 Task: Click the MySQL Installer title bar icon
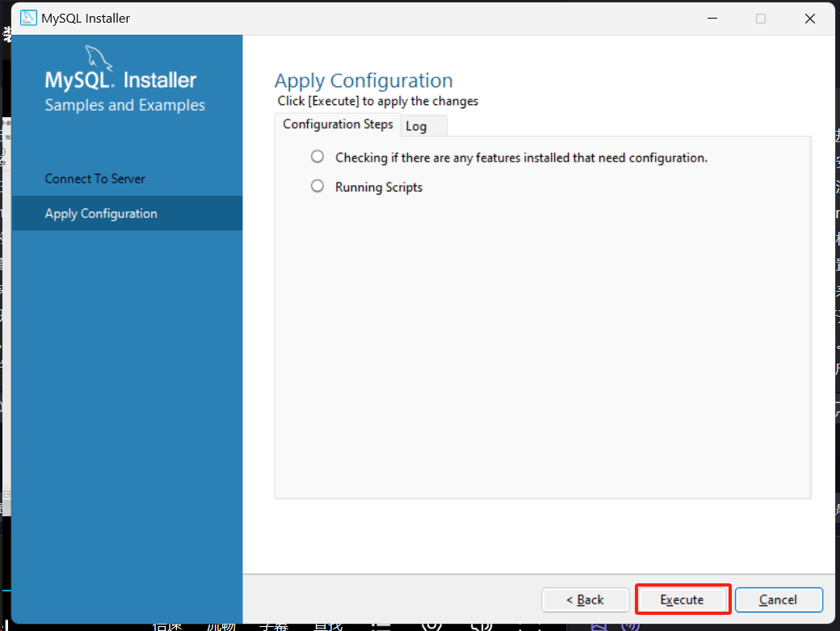coord(28,18)
